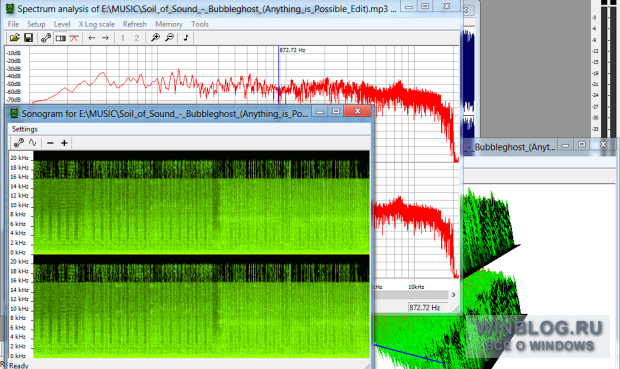Click the right arrow toolbar button

pos(105,38)
